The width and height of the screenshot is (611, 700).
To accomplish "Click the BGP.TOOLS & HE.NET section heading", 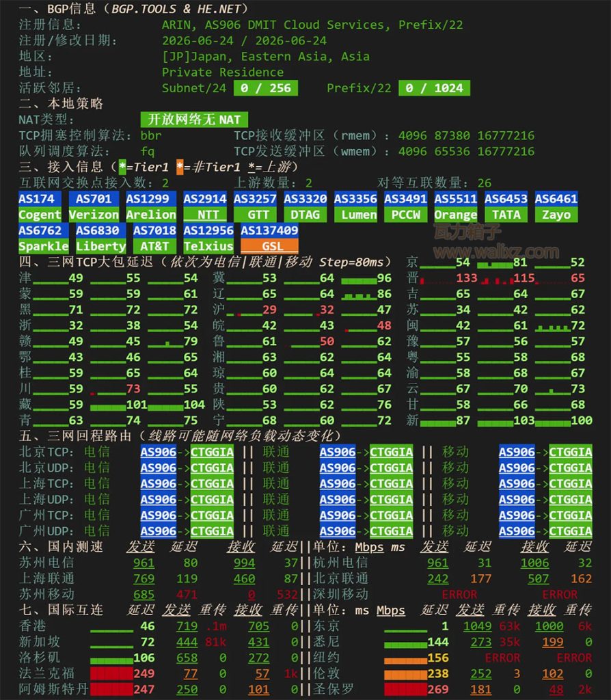I will (x=133, y=8).
